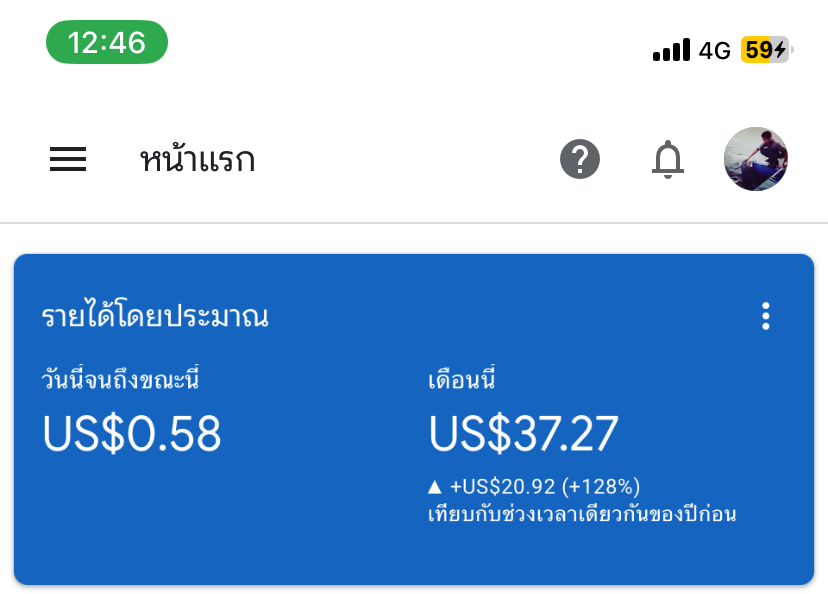Click the (+128%) percentage change
Screen dimensions: 828x594
click(x=600, y=487)
